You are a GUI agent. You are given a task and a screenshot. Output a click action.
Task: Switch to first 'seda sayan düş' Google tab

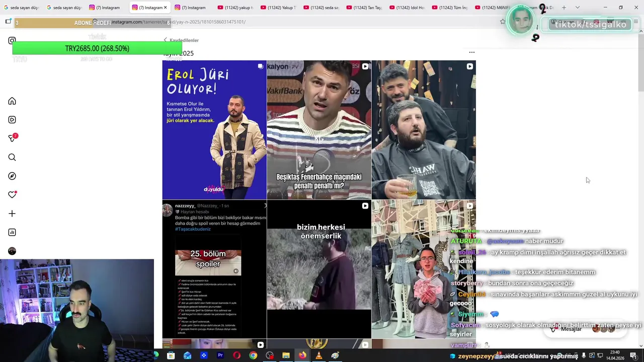pyautogui.click(x=21, y=8)
